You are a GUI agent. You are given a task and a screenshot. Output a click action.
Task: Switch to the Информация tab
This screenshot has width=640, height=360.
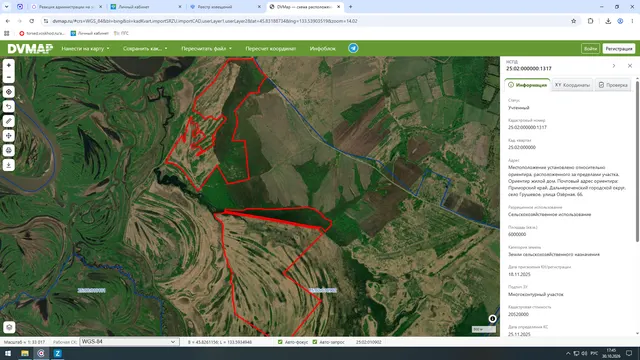tap(527, 85)
